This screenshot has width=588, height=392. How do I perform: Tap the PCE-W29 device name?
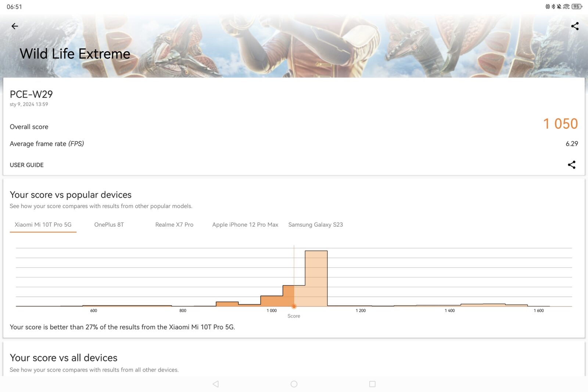(x=31, y=94)
